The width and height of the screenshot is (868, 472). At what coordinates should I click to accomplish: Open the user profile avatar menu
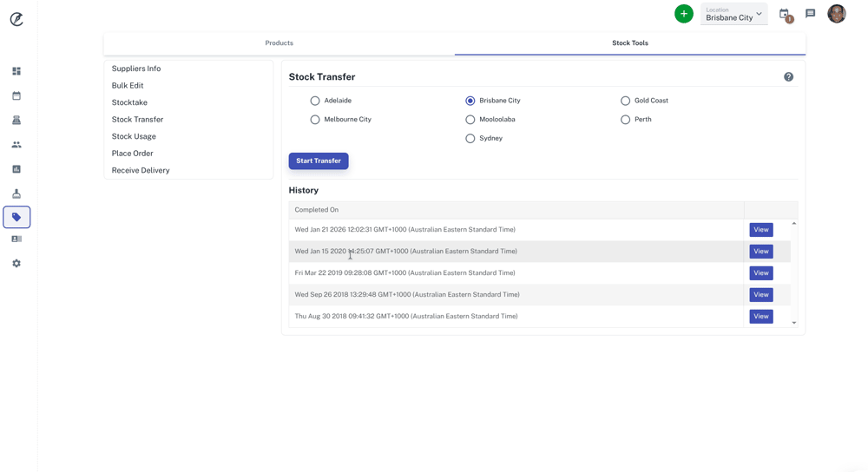836,14
